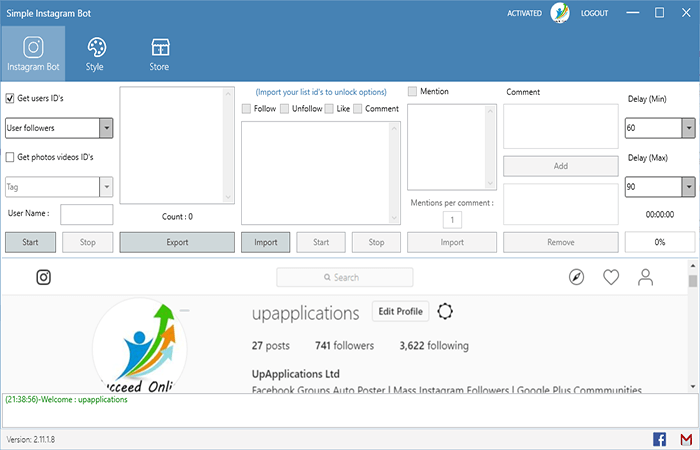700x450 pixels.
Task: Open the Store tab
Action: (159, 54)
